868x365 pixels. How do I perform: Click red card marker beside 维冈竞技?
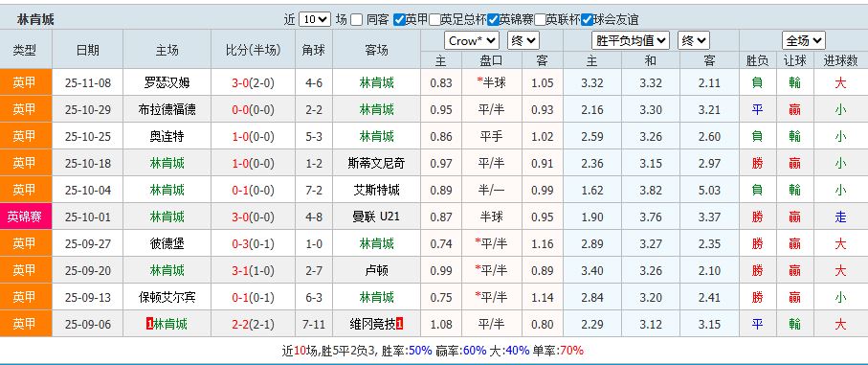pyautogui.click(x=400, y=324)
